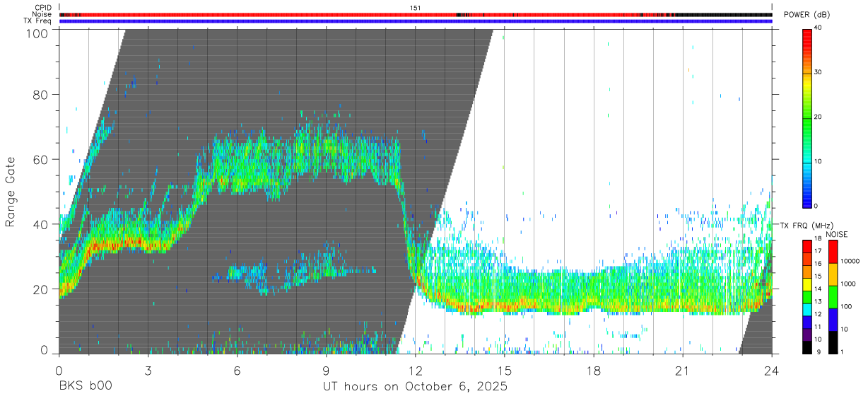Click the Range Gate 60 axis label
Image resolution: width=868 pixels, height=401 pixels.
pos(41,159)
